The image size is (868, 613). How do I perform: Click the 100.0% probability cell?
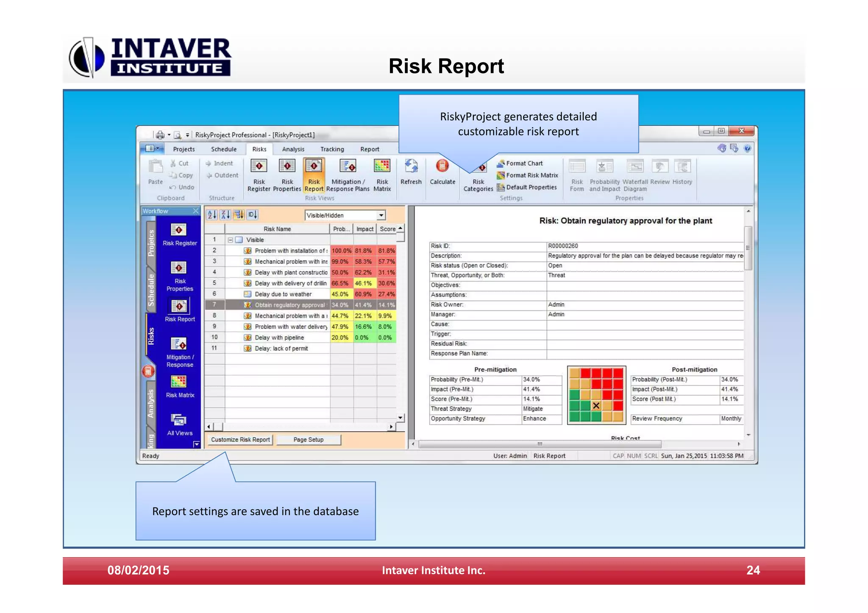tap(342, 251)
